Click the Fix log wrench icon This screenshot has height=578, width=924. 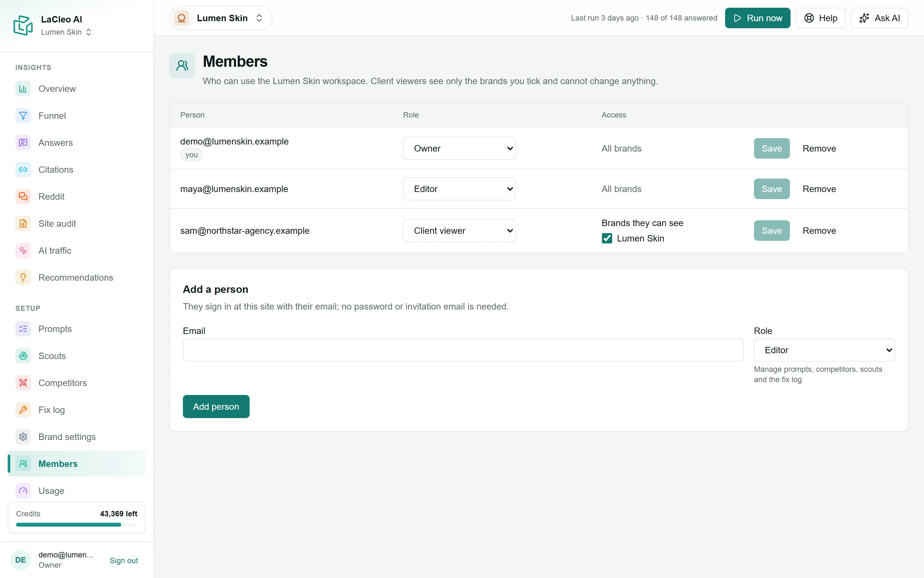click(x=23, y=410)
